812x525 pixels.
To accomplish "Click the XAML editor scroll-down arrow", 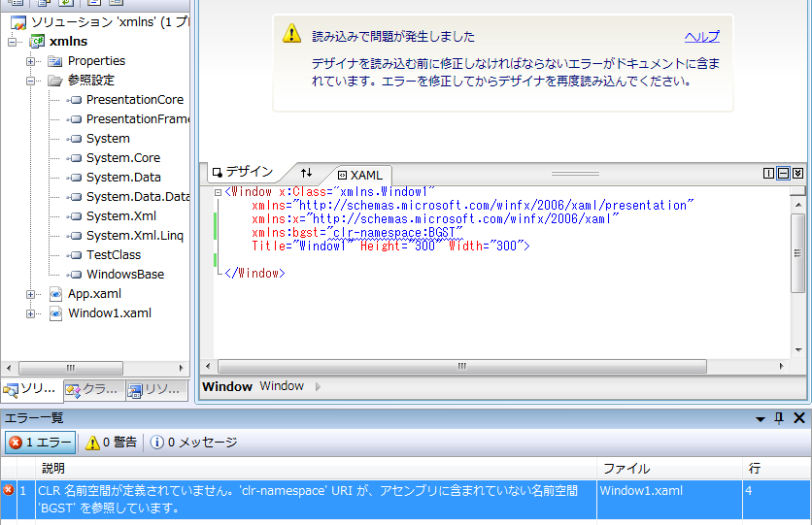I will point(798,350).
